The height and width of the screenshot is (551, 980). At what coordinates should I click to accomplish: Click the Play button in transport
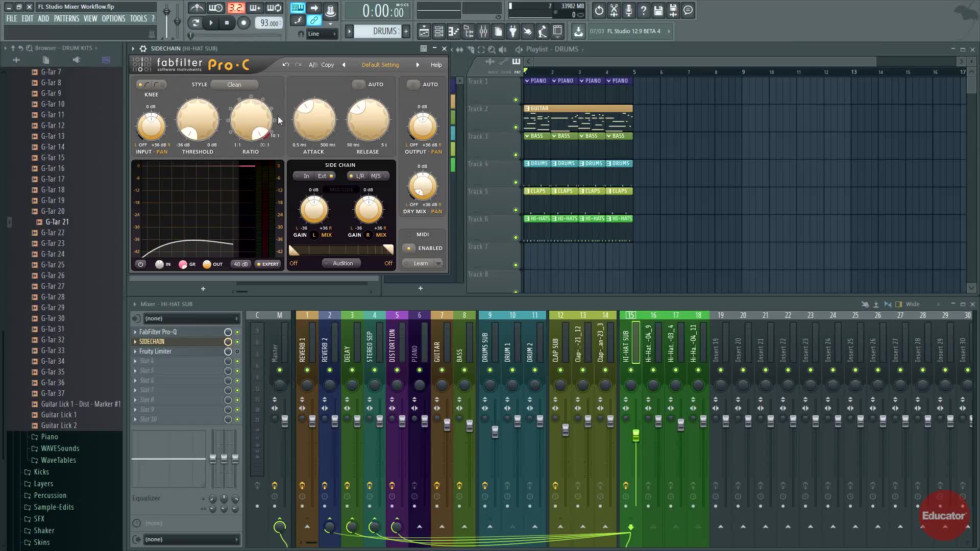pyautogui.click(x=211, y=22)
